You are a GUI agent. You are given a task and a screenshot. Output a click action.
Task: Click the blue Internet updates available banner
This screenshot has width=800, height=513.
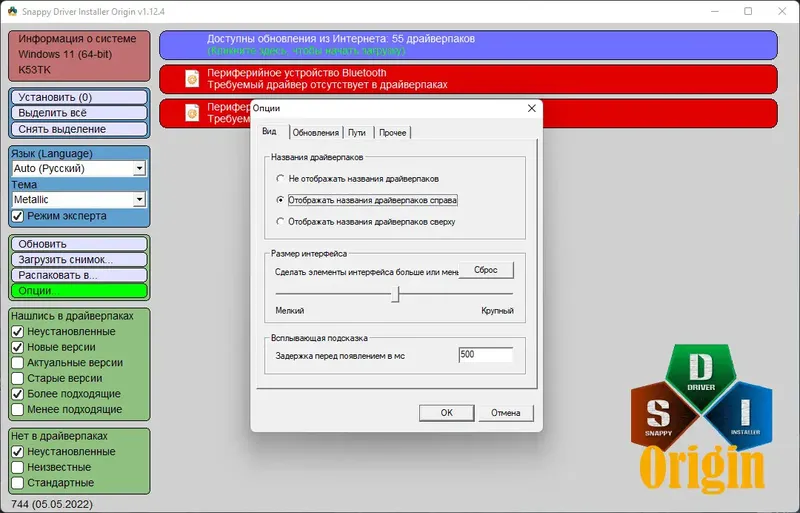[x=468, y=45]
